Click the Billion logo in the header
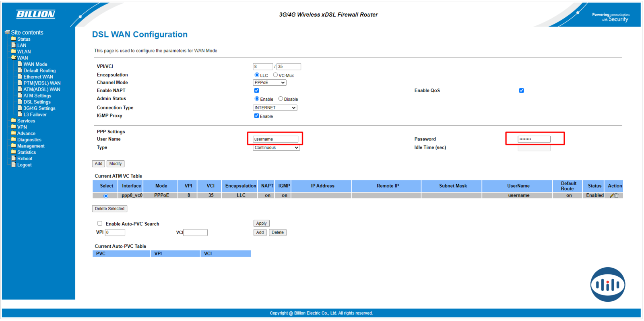The height and width of the screenshot is (321, 644). point(36,14)
